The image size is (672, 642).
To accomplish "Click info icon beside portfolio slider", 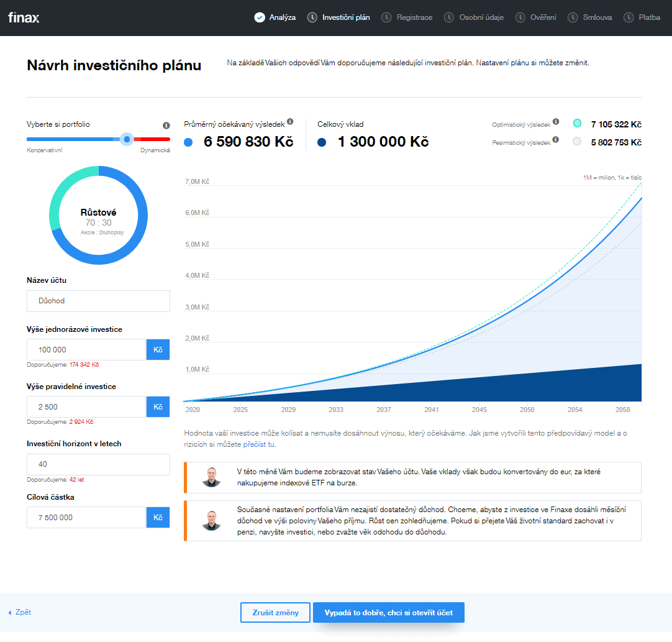I will [x=166, y=125].
